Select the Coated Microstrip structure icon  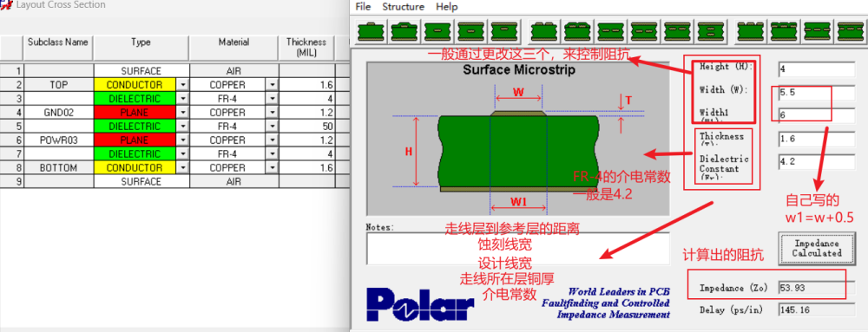click(404, 32)
